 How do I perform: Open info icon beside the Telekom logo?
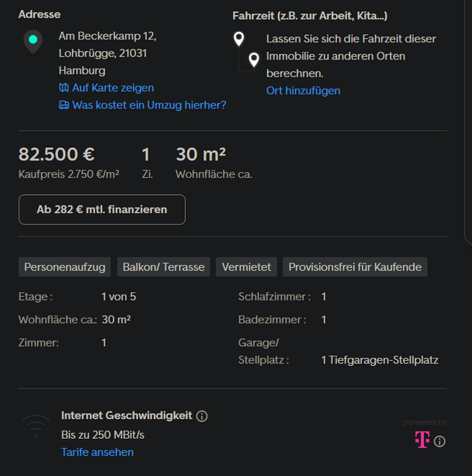(x=439, y=441)
